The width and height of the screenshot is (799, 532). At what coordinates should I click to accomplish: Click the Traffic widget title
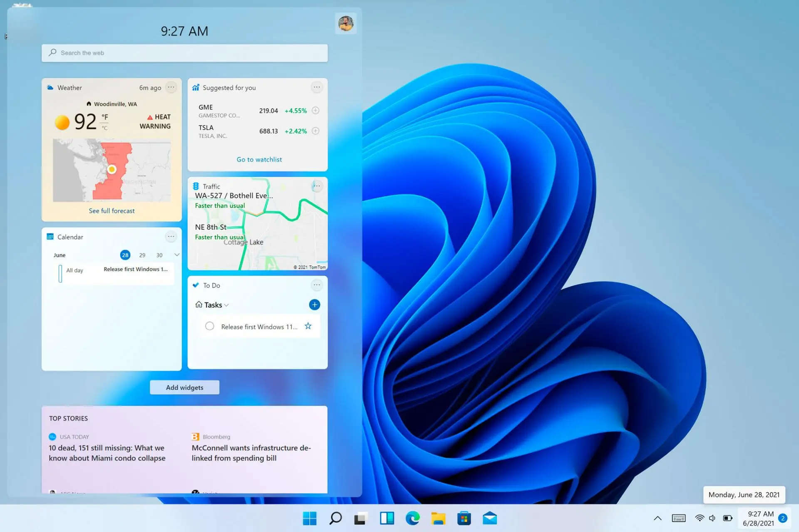click(211, 186)
